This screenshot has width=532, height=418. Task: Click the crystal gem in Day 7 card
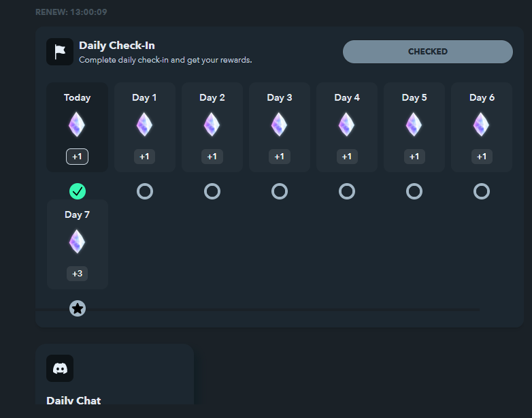tap(77, 242)
